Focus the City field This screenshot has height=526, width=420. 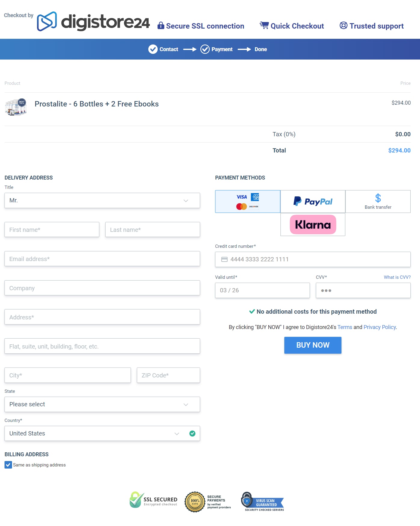coord(68,375)
